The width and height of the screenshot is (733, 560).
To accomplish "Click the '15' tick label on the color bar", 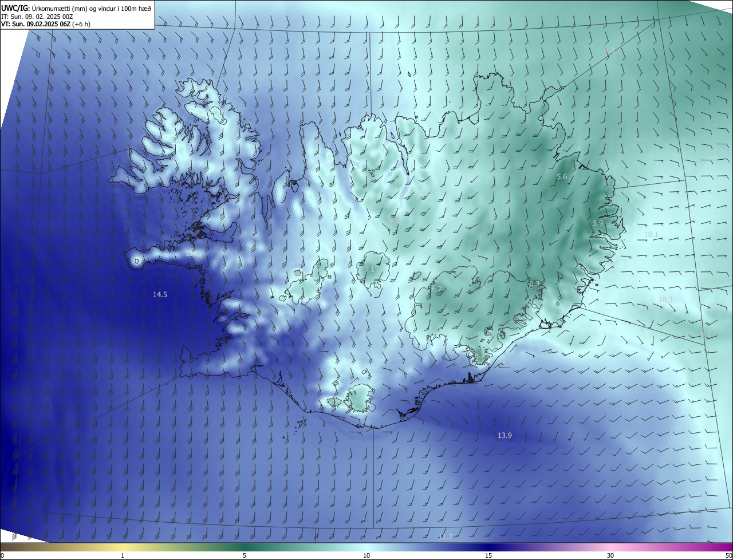I will [x=488, y=556].
